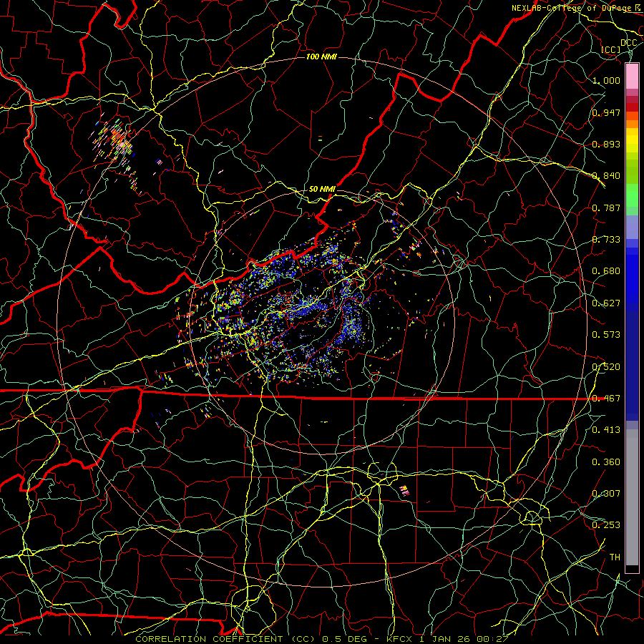644x644 pixels.
Task: Click the 50 NMI range ring label
Action: coord(322,189)
